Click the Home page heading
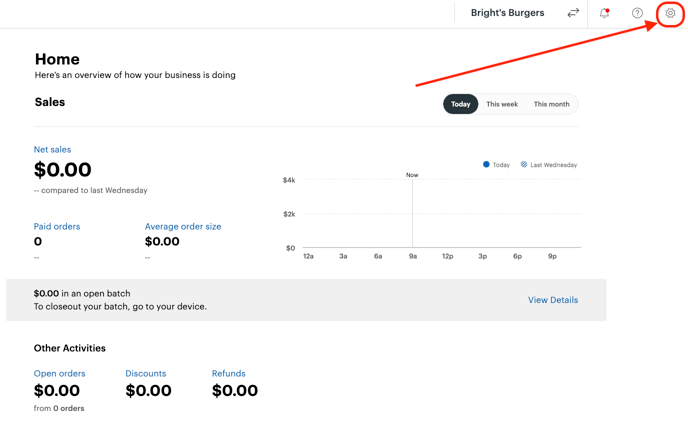The image size is (688, 427). tap(57, 59)
